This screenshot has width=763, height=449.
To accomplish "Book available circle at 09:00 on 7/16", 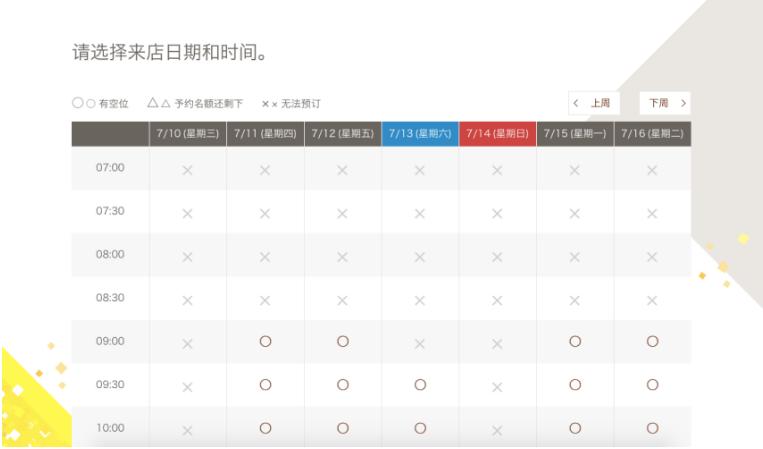I will coord(653,341).
